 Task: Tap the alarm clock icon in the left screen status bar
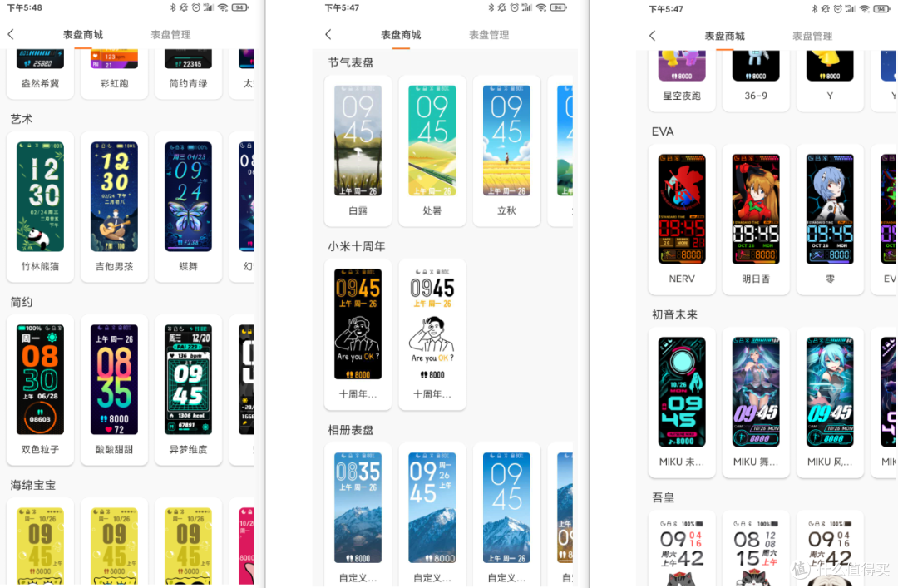pyautogui.click(x=196, y=7)
